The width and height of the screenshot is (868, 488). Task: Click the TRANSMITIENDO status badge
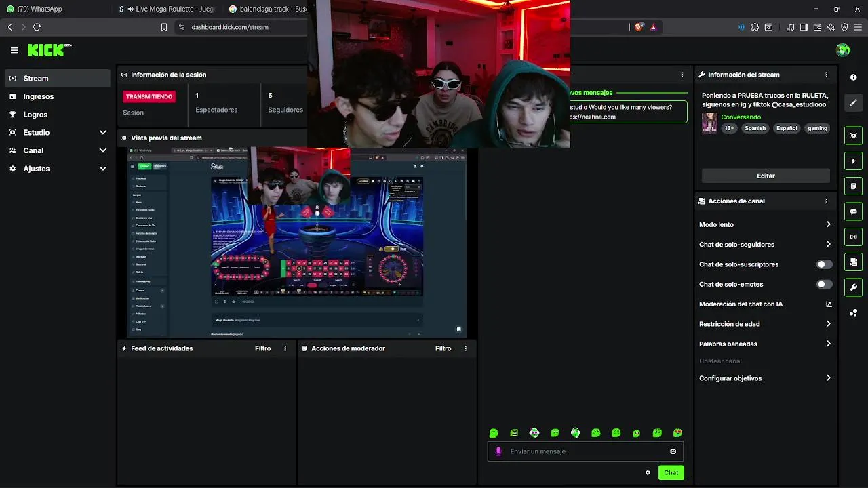149,96
